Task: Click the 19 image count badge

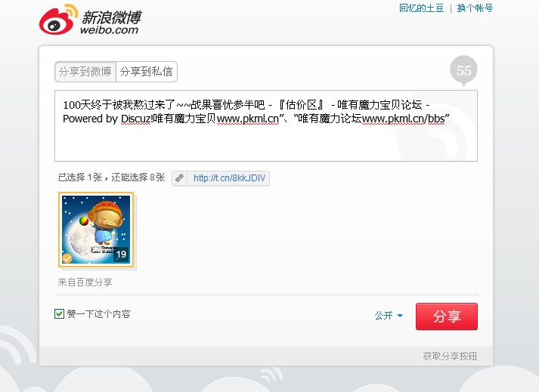Action: coord(121,255)
